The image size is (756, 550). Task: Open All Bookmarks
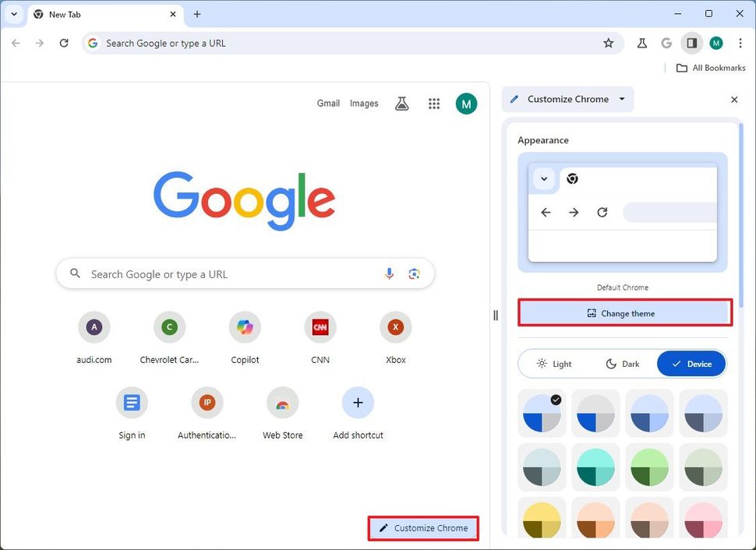point(709,68)
